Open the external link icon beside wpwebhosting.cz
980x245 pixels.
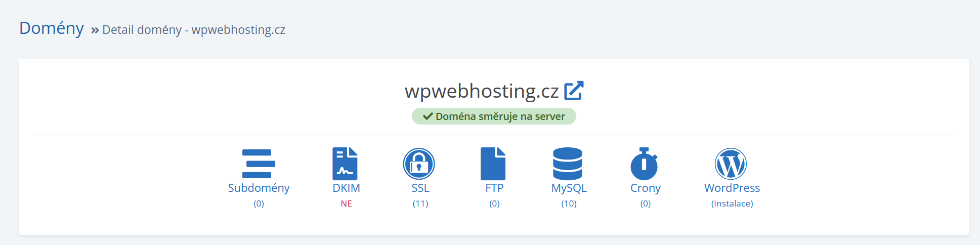click(x=574, y=91)
